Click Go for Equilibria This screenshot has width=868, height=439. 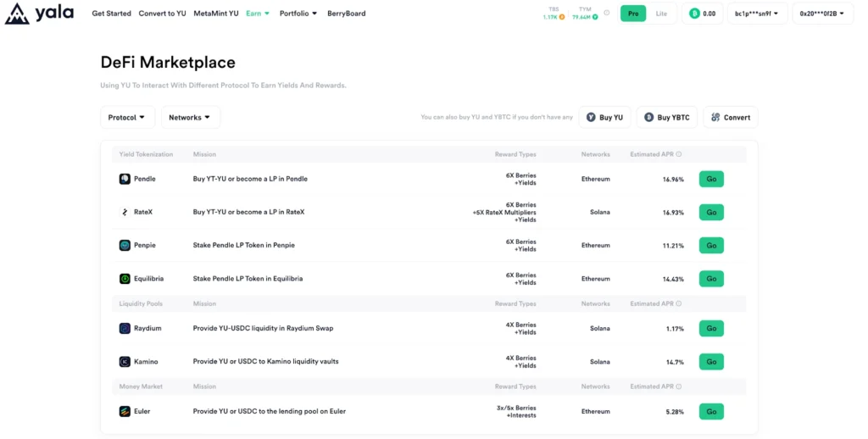tap(711, 279)
